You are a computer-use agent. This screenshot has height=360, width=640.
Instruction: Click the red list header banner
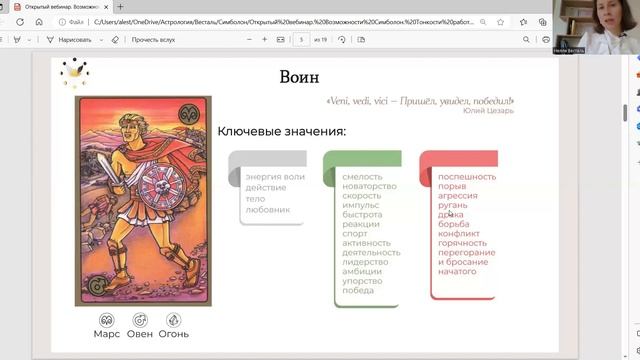pos(459,158)
